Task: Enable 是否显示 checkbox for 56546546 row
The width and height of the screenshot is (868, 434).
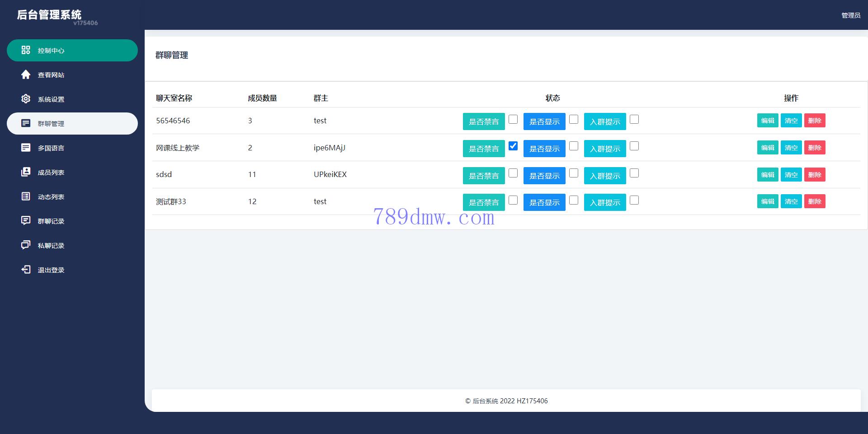Action: [574, 119]
